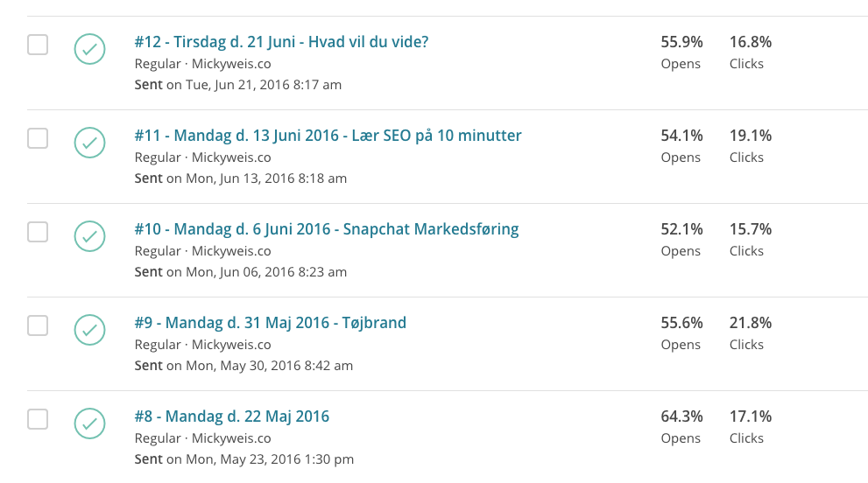Open the '#10 - Snapchat Markedsføring' campaign link
868x483 pixels.
pyautogui.click(x=327, y=229)
